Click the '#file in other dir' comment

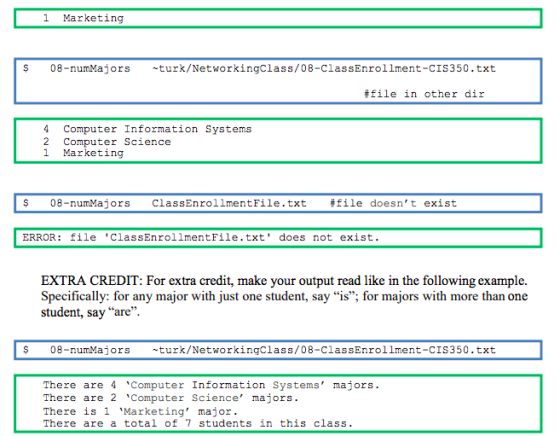[x=424, y=94]
